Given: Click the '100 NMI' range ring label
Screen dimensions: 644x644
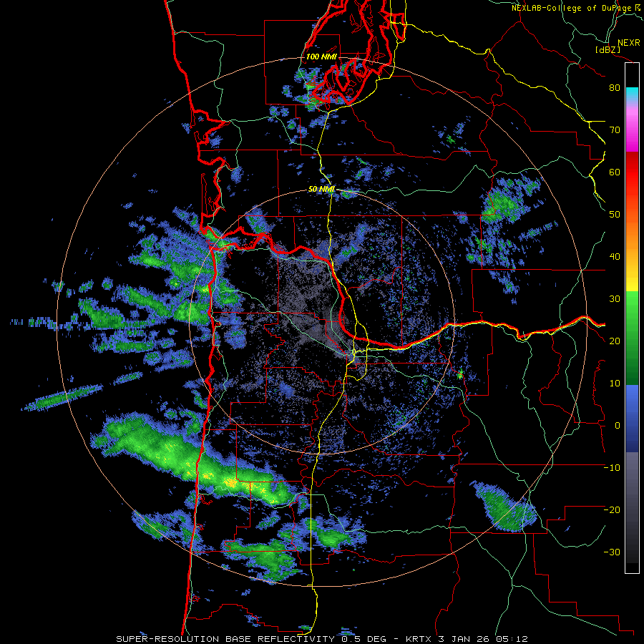Looking at the screenshot, I should [321, 57].
